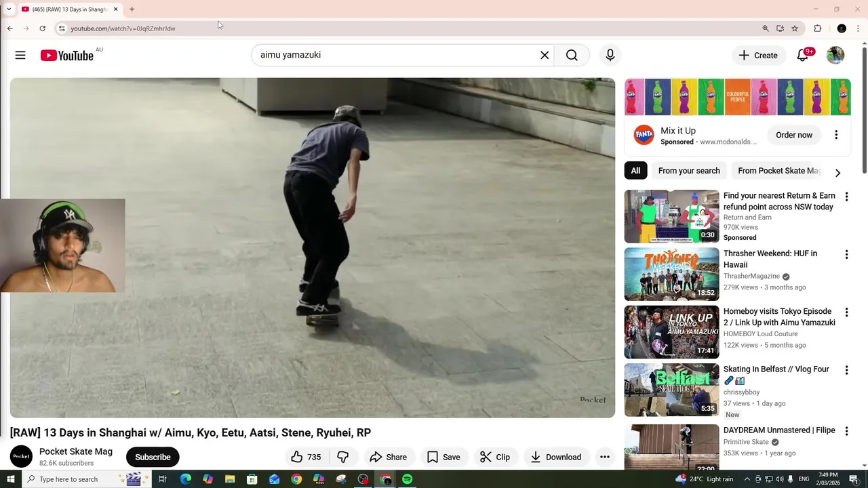Show hidden system tray icons
The image size is (868, 488).
pyautogui.click(x=748, y=479)
